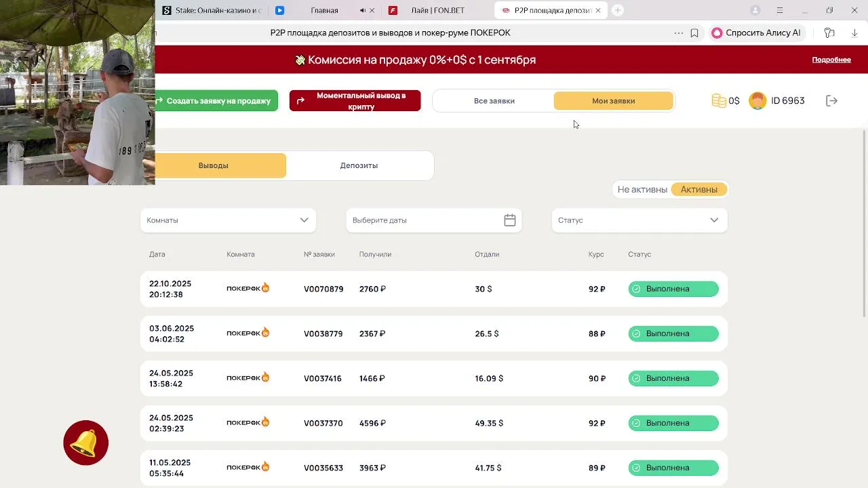This screenshot has height=488, width=868.
Task: Click the address bar page title
Action: (390, 33)
